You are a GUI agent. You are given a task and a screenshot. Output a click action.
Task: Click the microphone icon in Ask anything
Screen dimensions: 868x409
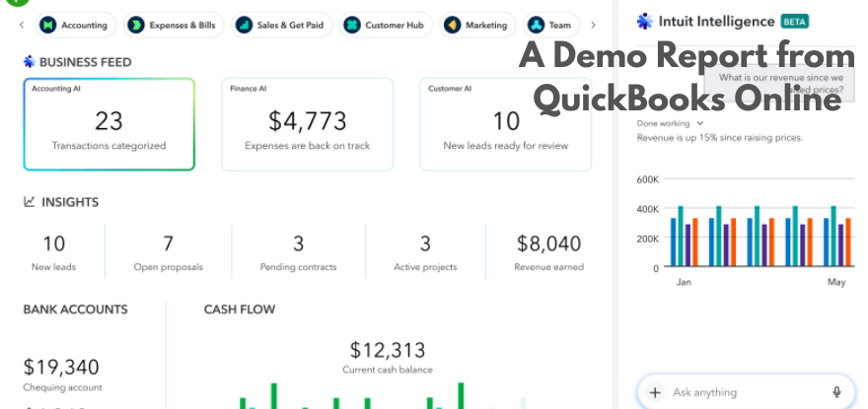[836, 392]
